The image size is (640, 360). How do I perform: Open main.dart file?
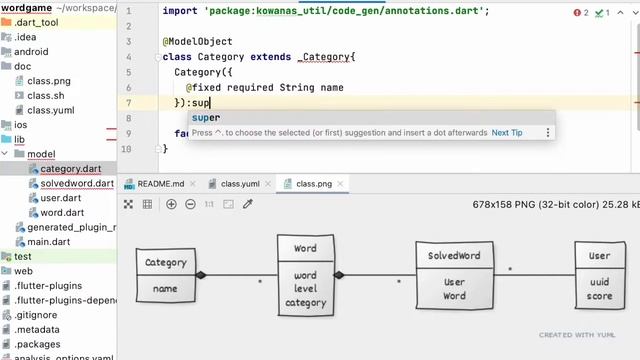[x=48, y=242]
